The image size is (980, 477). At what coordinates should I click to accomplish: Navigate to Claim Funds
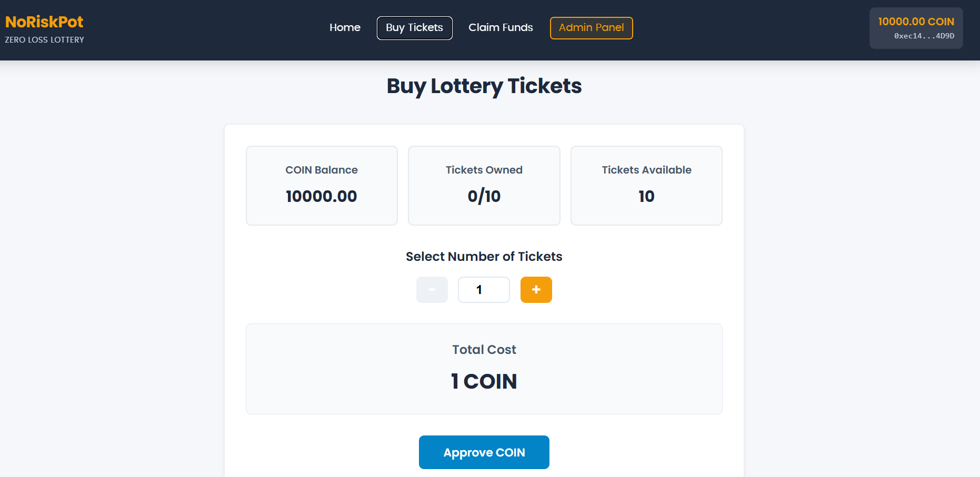point(501,28)
